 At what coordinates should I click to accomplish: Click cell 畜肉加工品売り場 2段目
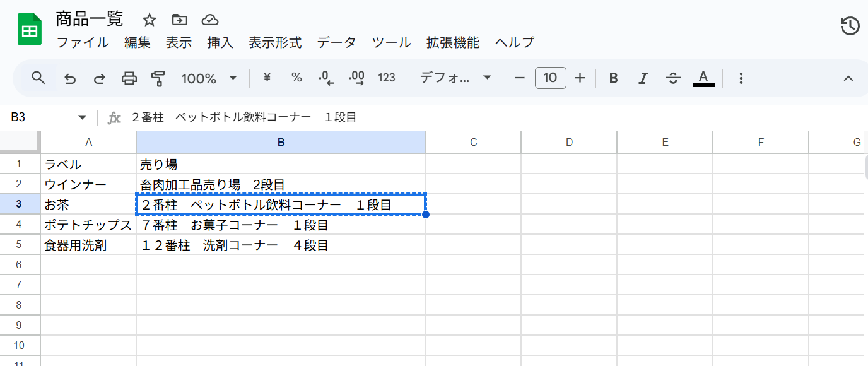(x=281, y=184)
